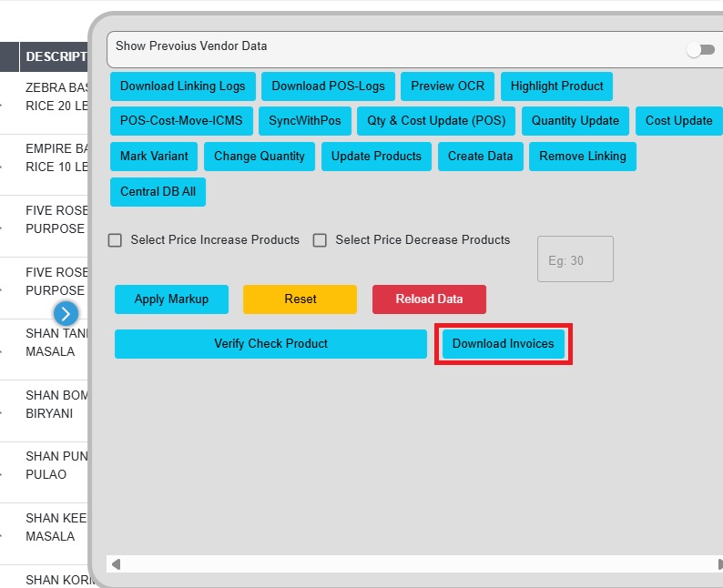This screenshot has width=723, height=588.
Task: Click Apply Markup button
Action: (171, 299)
